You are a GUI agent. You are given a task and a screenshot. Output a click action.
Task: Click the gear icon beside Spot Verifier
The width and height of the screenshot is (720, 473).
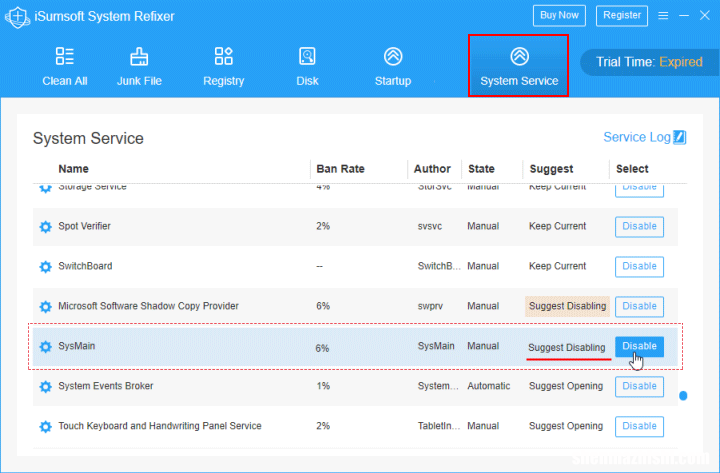pyautogui.click(x=45, y=226)
